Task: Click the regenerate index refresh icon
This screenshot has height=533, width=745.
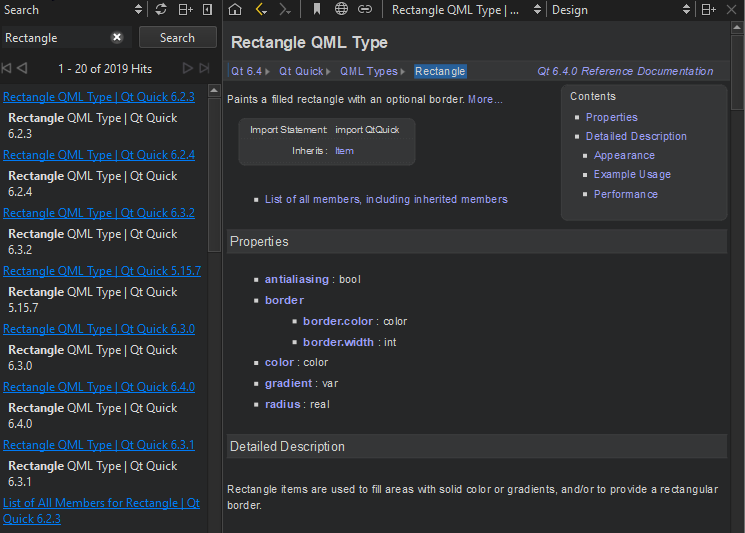Action: 161,10
